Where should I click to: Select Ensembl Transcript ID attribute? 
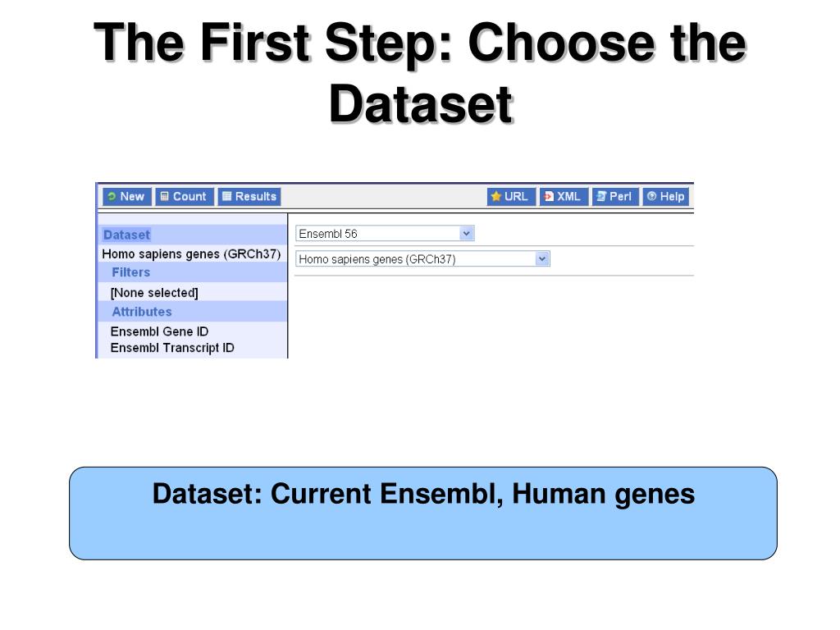tap(172, 348)
